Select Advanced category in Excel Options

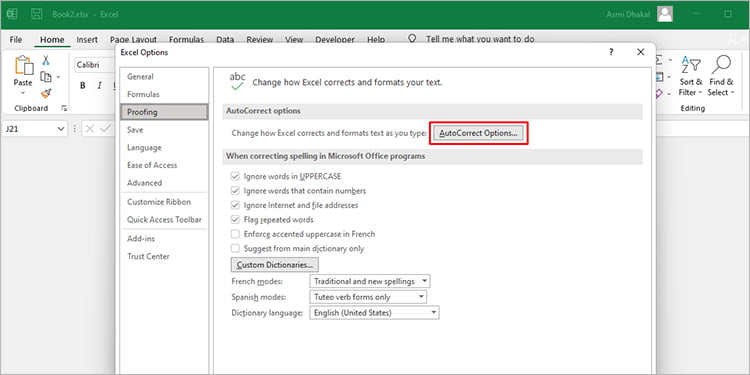(164, 183)
